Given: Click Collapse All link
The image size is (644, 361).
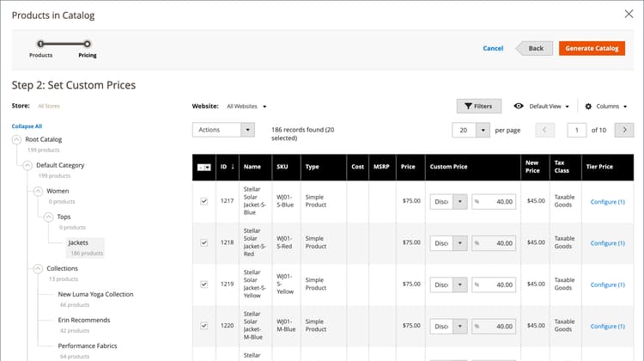Looking at the screenshot, I should [x=27, y=126].
